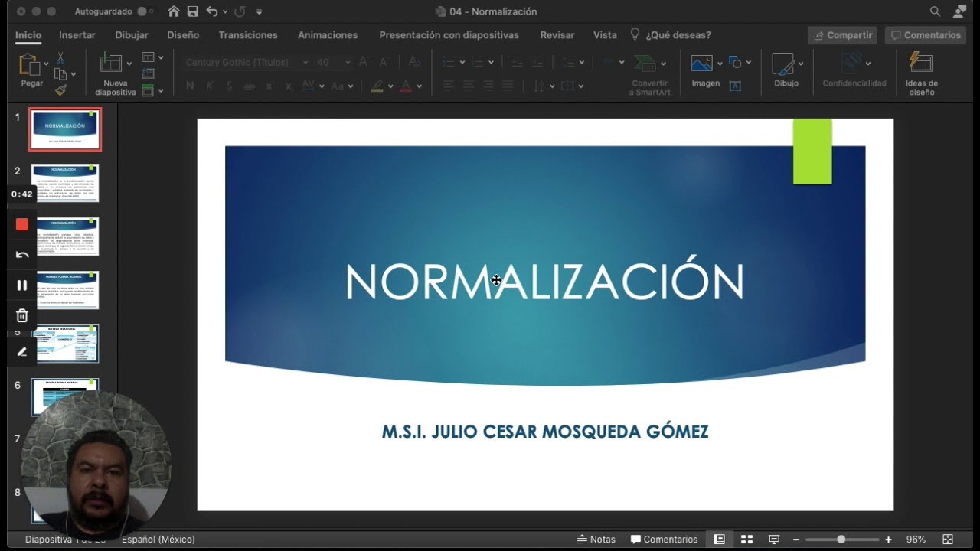Click the Confidencialidad button

[854, 70]
